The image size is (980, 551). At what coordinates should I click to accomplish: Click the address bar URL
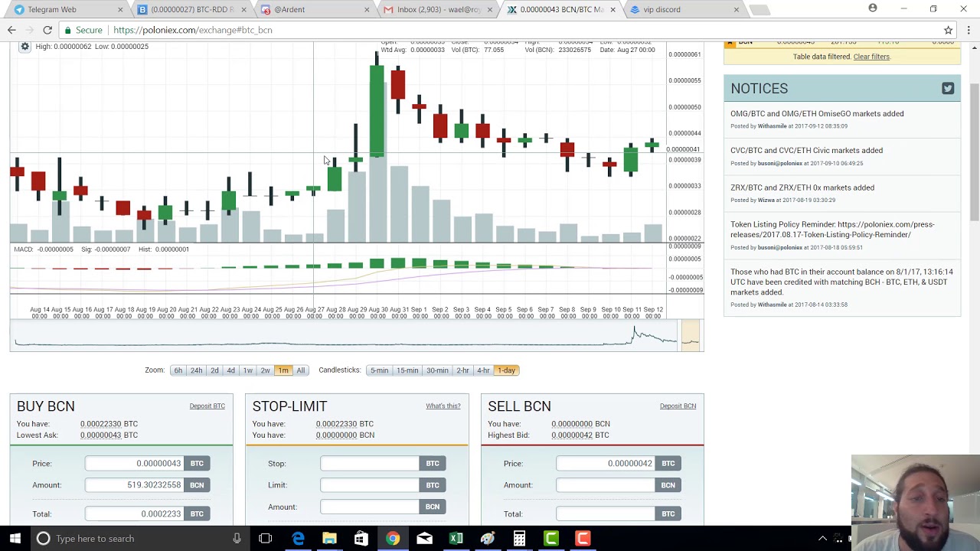[193, 30]
